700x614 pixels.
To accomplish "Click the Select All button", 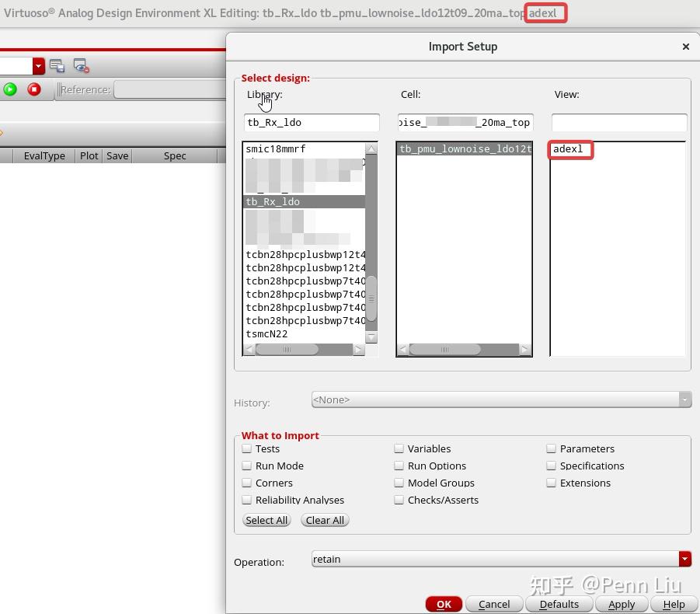I will point(266,520).
